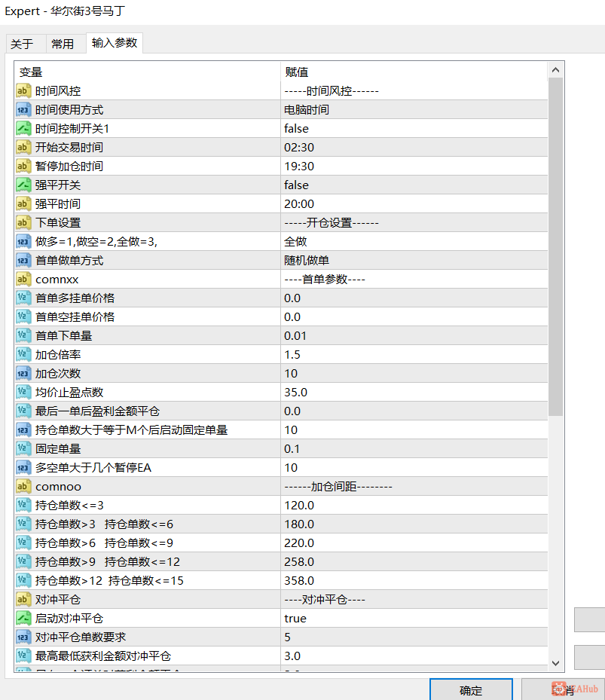Click the ------加仓间距-------- value cell
605x700 pixels.
click(414, 486)
